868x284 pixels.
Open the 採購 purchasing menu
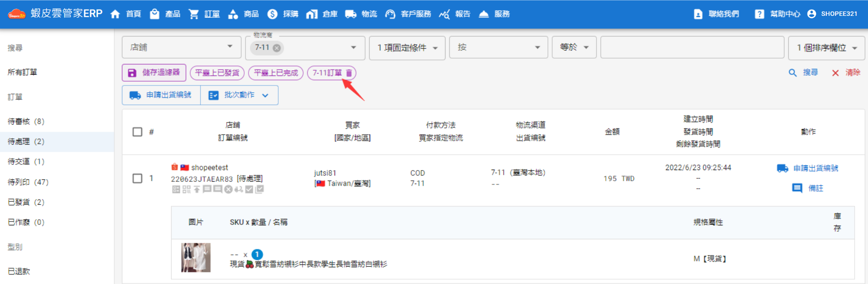click(x=283, y=14)
